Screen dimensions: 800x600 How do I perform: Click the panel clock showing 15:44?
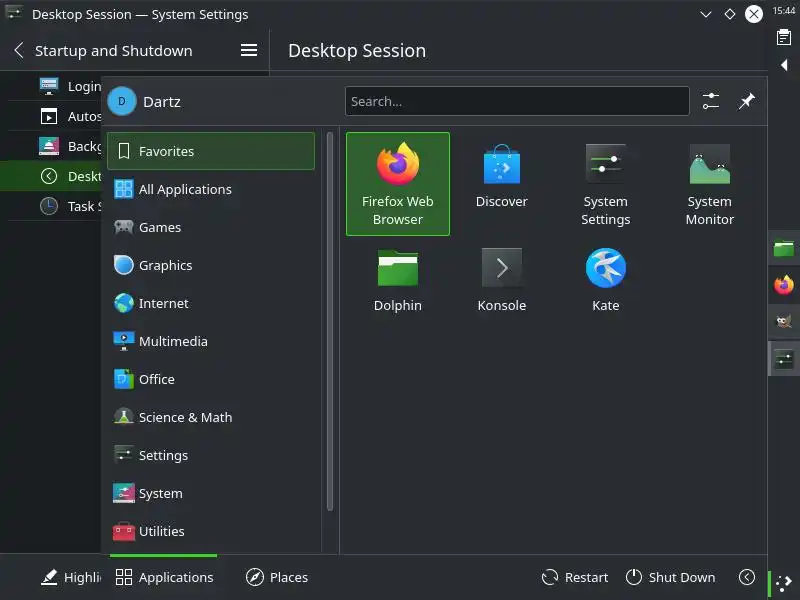784,10
